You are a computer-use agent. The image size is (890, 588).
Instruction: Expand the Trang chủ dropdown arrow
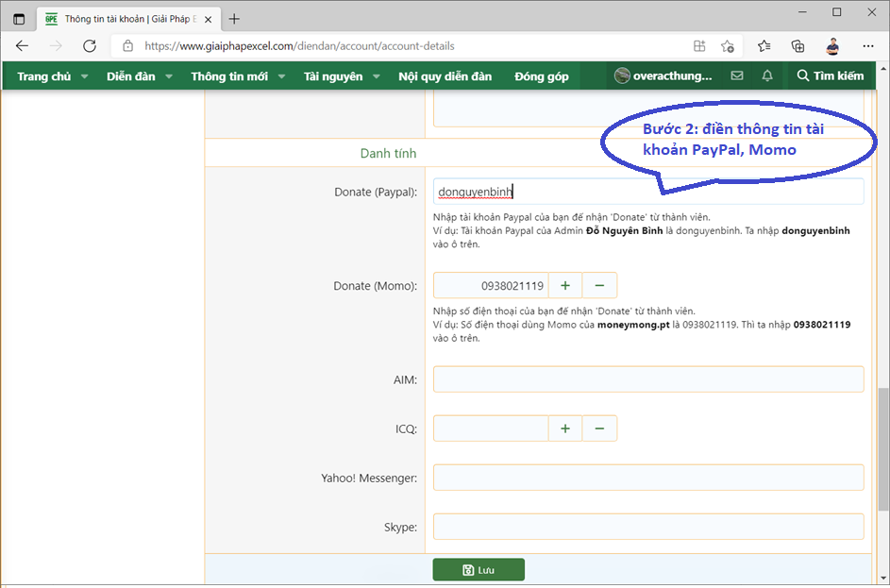[x=84, y=76]
